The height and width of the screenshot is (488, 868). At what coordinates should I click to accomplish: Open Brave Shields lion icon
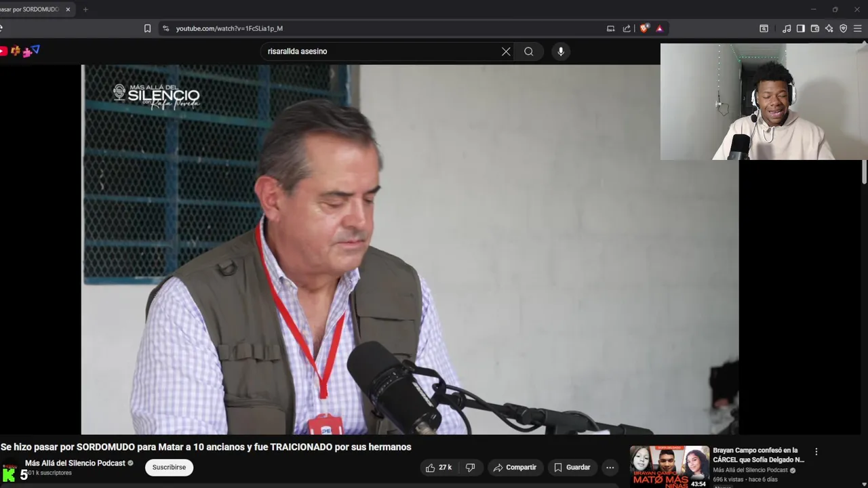644,28
